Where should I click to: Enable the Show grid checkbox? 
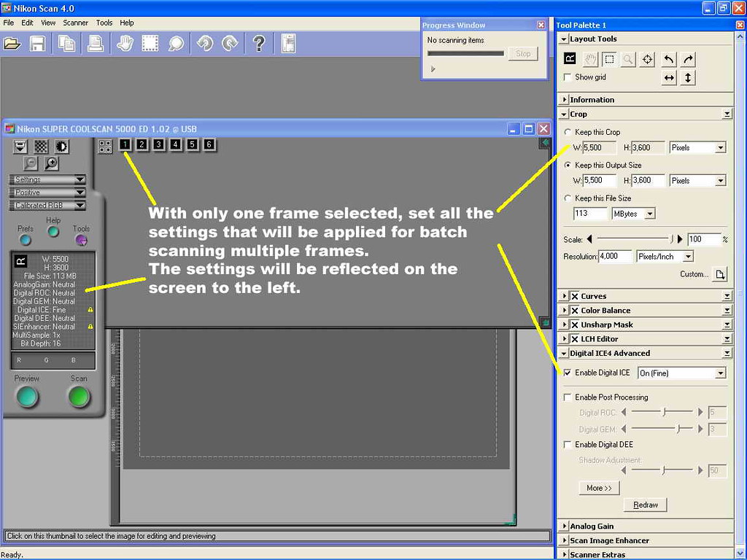(x=568, y=77)
